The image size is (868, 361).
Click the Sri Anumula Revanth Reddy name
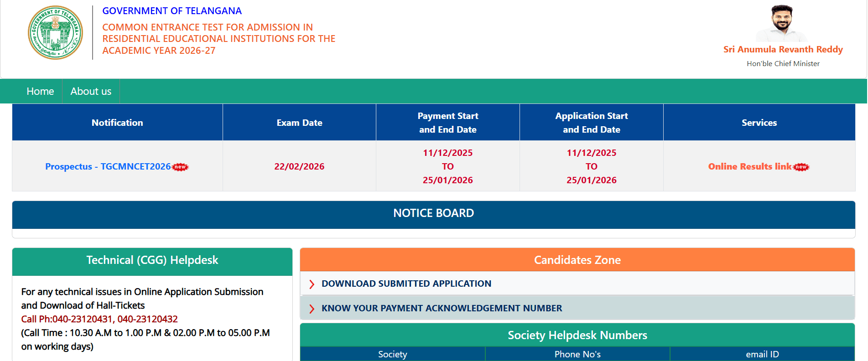coord(783,49)
